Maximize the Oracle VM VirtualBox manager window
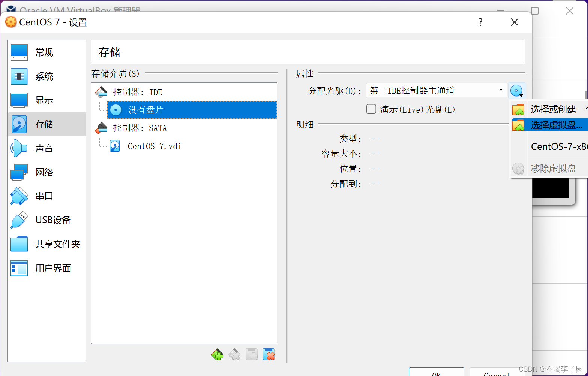Viewport: 588px width, 376px height. (535, 11)
